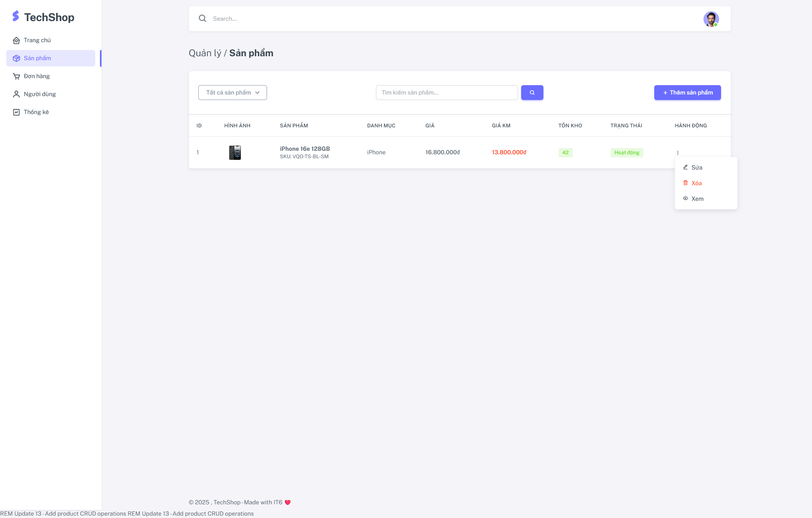Select Xem to view the product
Screen dimensions: 812x518
(x=697, y=199)
